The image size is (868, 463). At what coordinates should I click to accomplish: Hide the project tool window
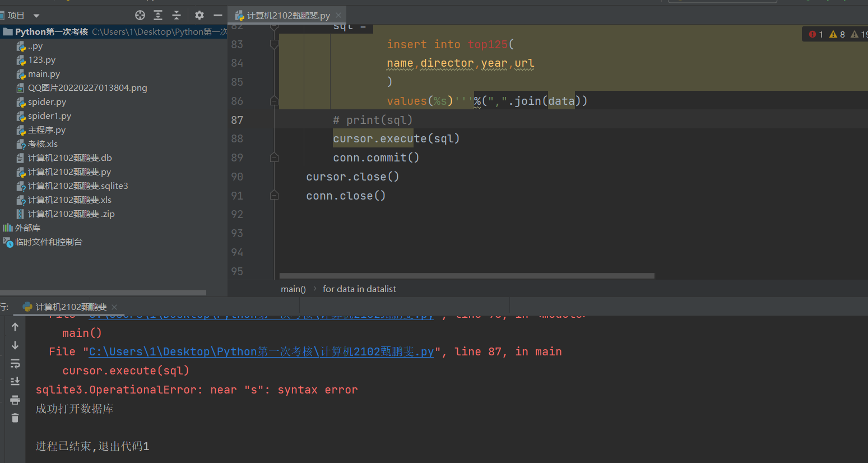coord(218,15)
